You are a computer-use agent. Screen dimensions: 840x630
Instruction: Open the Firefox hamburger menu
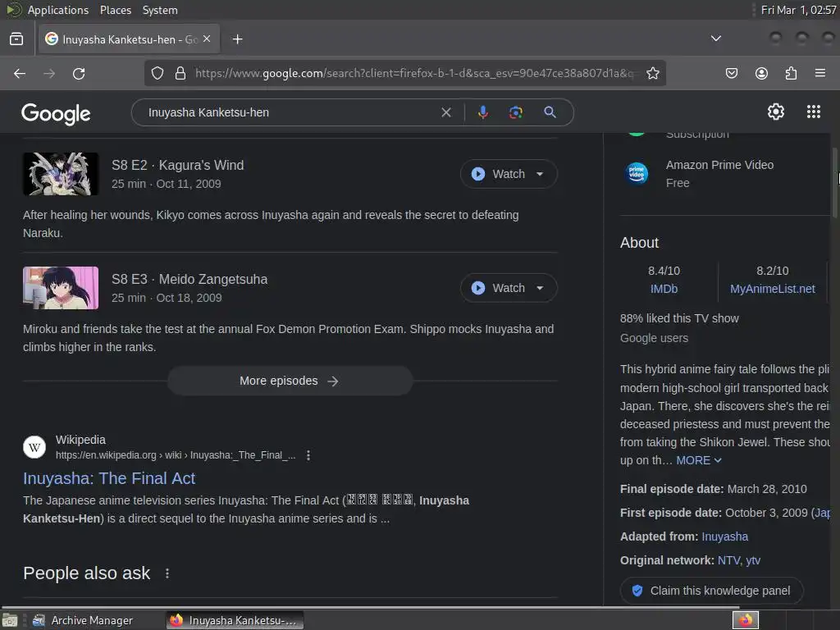pos(819,73)
